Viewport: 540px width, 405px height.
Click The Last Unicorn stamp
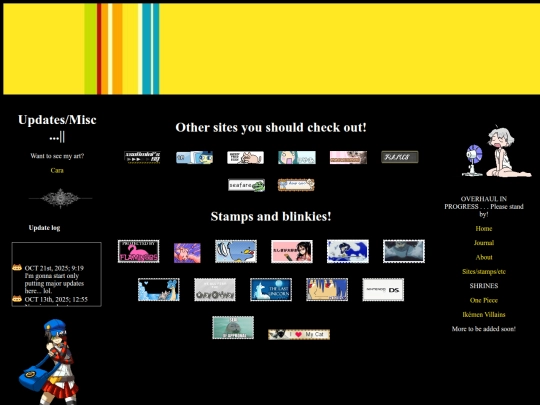click(271, 290)
